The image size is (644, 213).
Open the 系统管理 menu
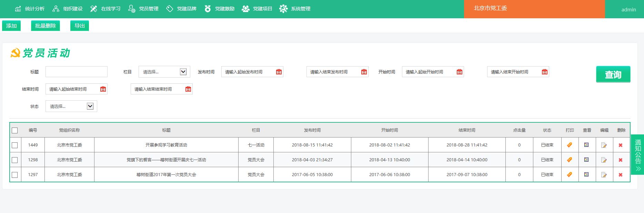coord(295,9)
